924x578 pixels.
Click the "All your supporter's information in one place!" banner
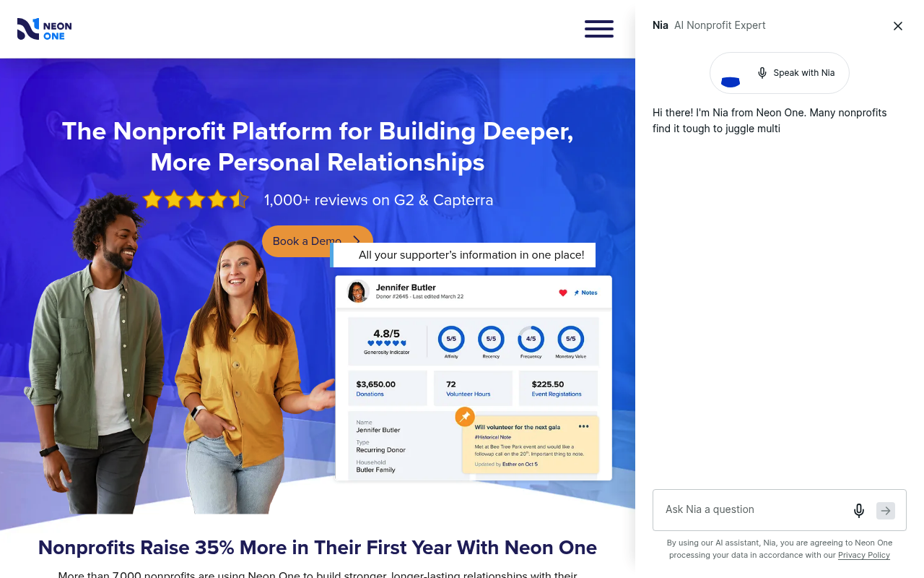point(463,255)
